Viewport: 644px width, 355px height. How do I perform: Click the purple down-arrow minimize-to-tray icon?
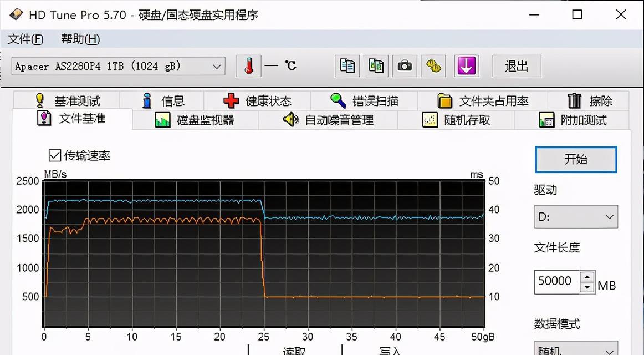pyautogui.click(x=466, y=66)
